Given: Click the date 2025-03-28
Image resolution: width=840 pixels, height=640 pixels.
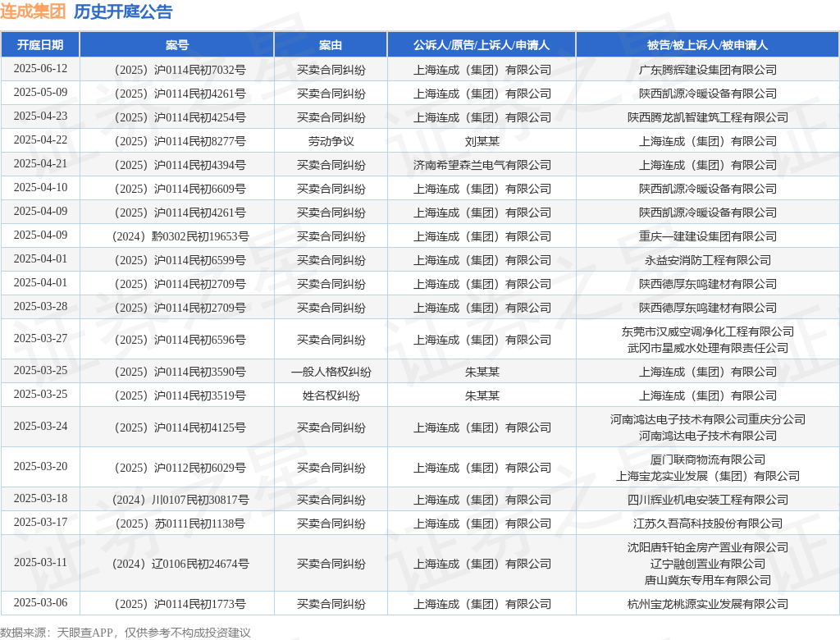Looking at the screenshot, I should point(40,307).
